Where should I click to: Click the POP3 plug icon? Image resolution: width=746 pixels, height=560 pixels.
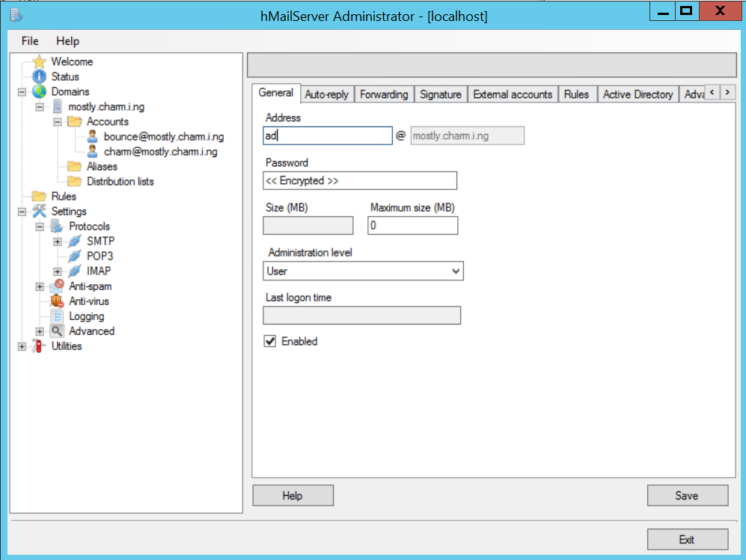point(75,256)
